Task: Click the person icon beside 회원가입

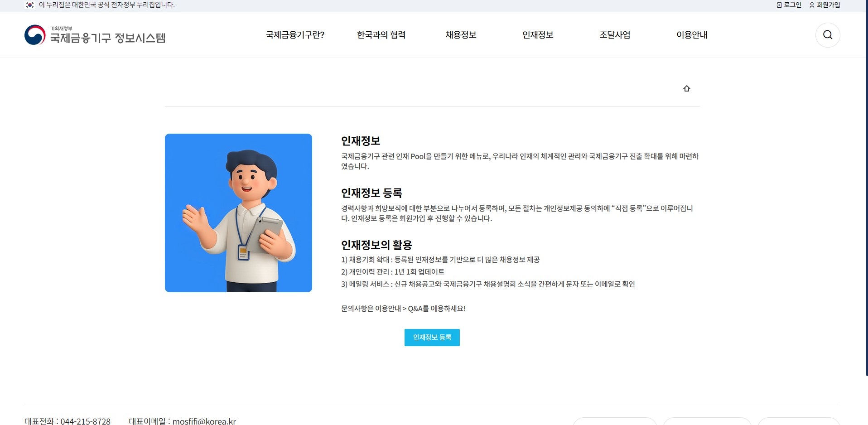Action: pos(812,5)
